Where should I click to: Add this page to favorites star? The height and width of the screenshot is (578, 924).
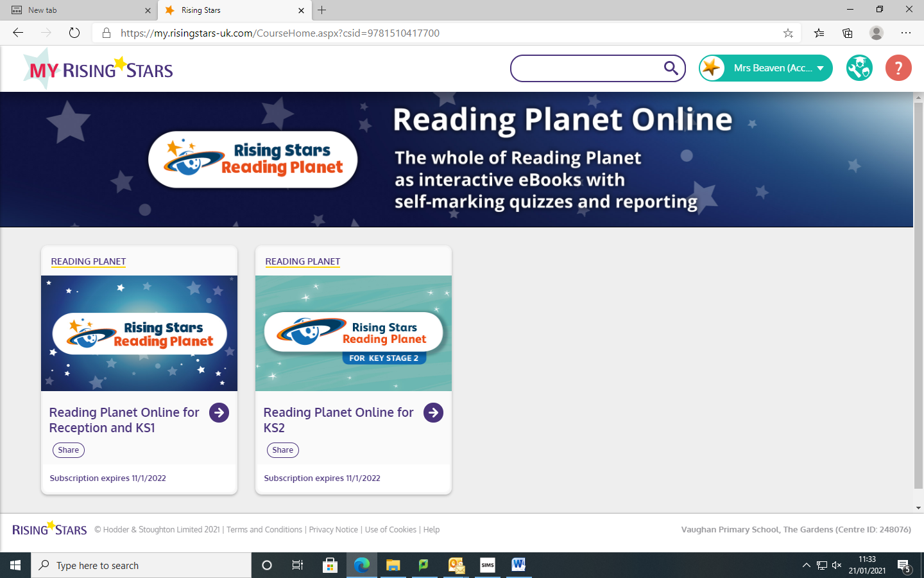click(x=788, y=33)
